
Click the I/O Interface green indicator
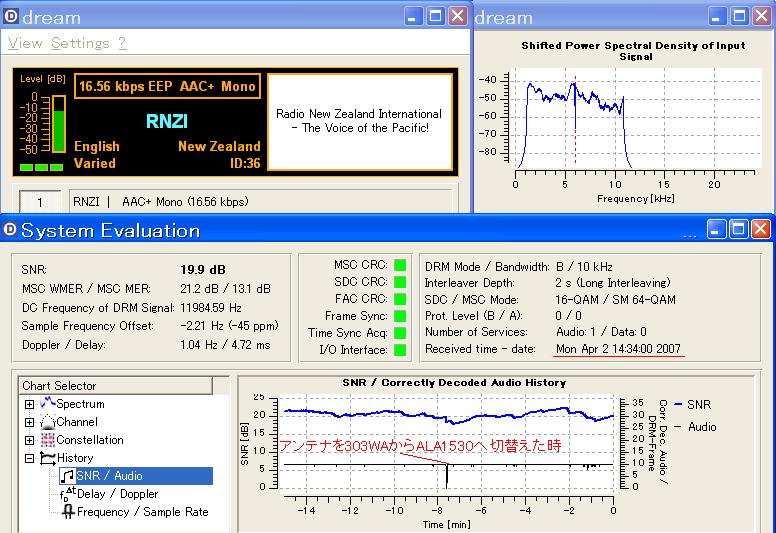(400, 350)
